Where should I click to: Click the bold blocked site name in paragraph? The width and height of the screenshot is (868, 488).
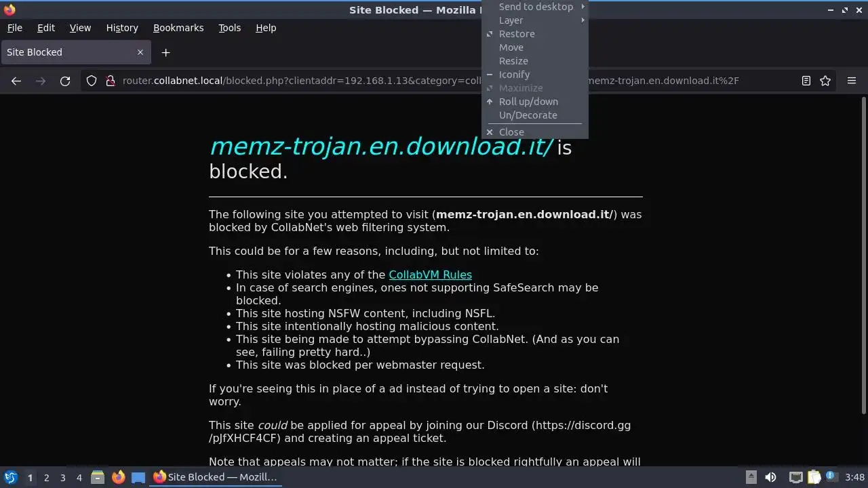click(524, 214)
